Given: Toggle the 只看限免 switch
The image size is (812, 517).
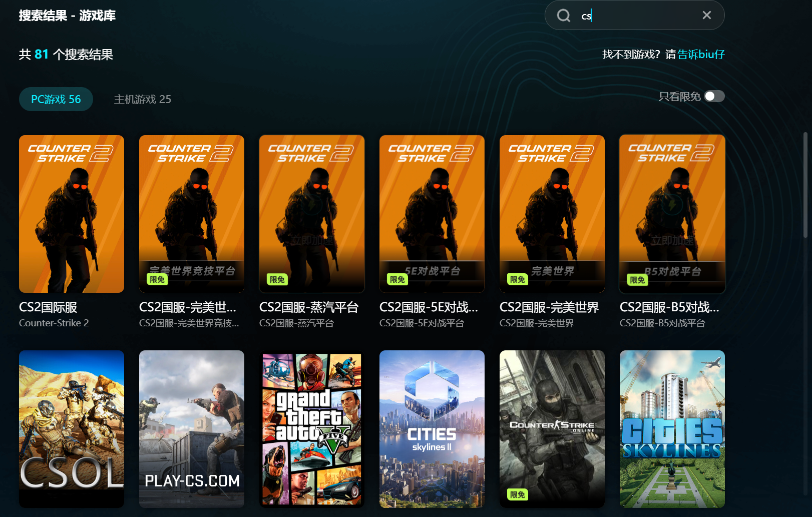Looking at the screenshot, I should 714,96.
